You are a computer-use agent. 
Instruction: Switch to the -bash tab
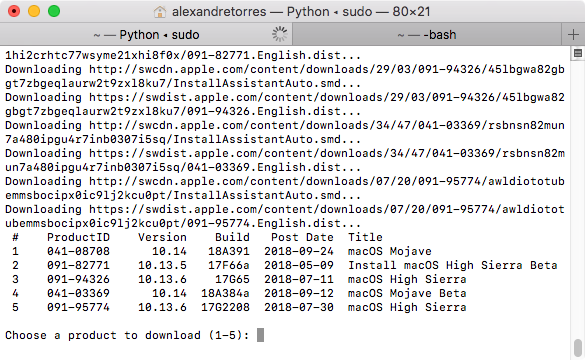pos(427,35)
